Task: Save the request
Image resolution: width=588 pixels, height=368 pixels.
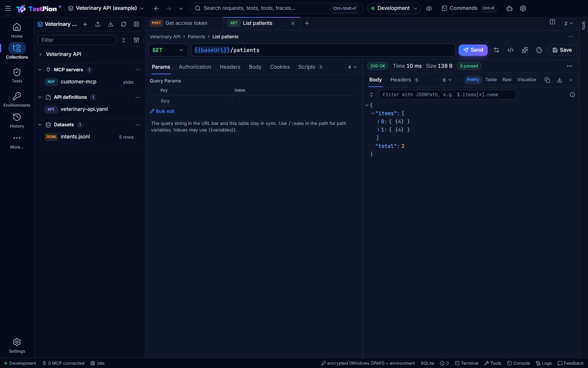Action: [x=562, y=50]
